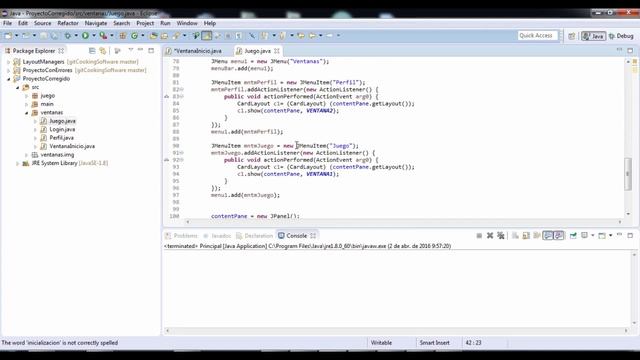The height and width of the screenshot is (360, 640).
Task: Expand the LayoutManagers project node
Action: click(x=9, y=62)
